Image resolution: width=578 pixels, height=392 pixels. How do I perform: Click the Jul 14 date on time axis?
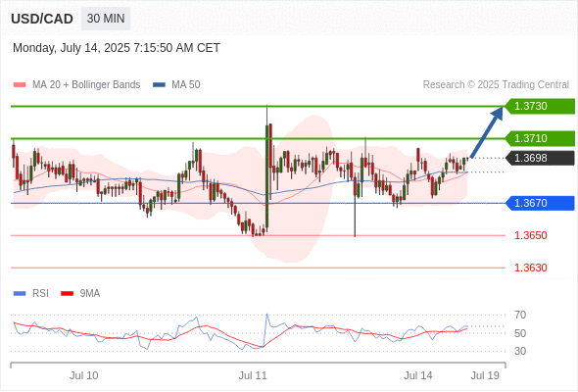[418, 375]
